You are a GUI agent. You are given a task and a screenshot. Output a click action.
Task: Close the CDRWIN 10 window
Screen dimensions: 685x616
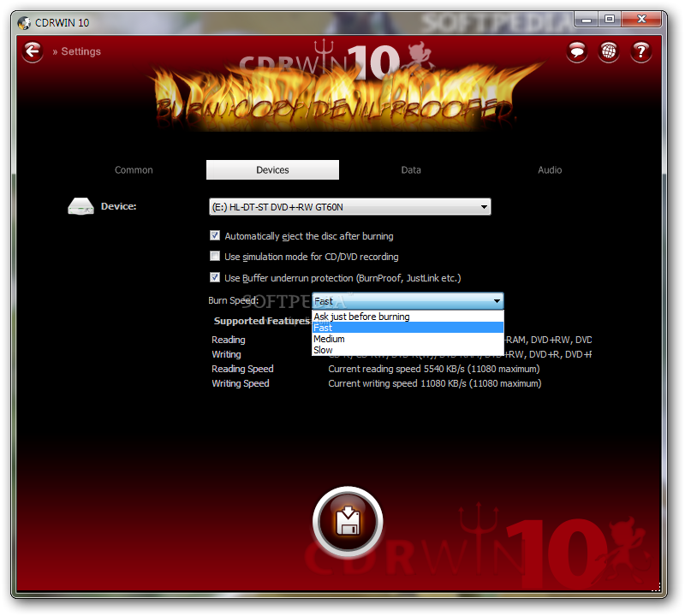(641, 20)
